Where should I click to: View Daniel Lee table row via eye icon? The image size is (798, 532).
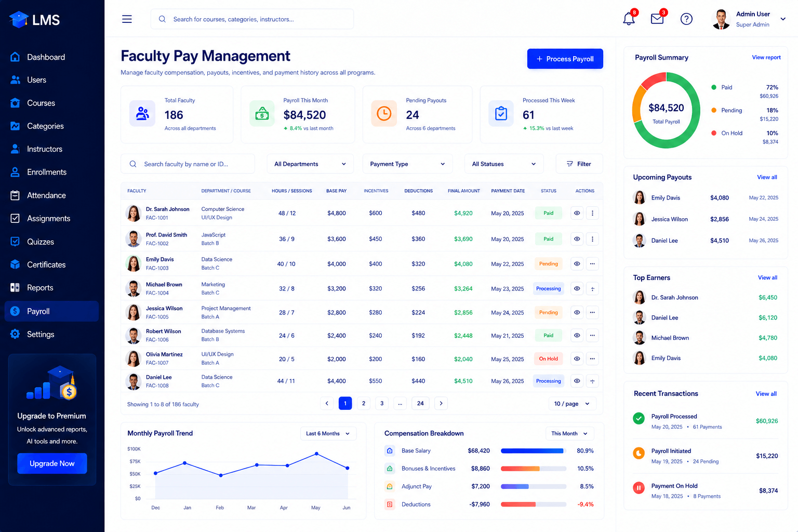[x=577, y=381]
